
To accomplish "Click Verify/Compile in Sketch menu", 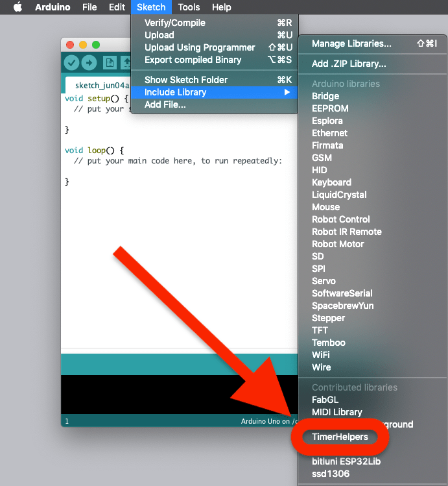I will point(175,23).
